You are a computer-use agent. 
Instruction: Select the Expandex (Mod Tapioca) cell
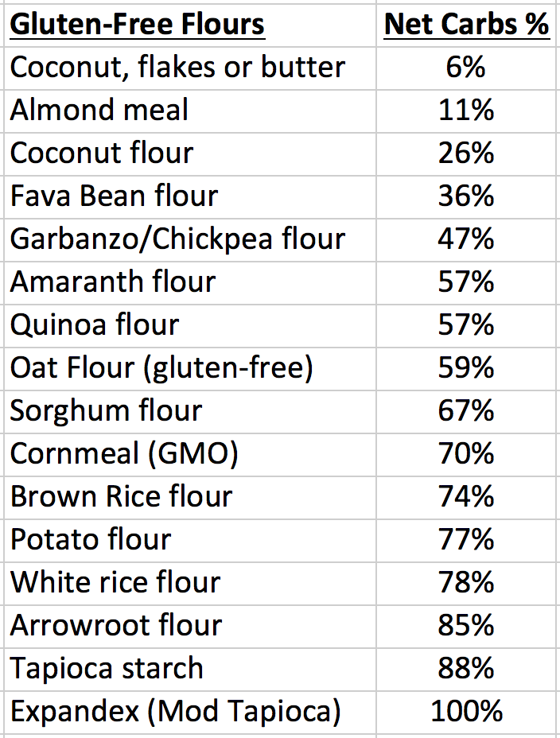pyautogui.click(x=190, y=712)
